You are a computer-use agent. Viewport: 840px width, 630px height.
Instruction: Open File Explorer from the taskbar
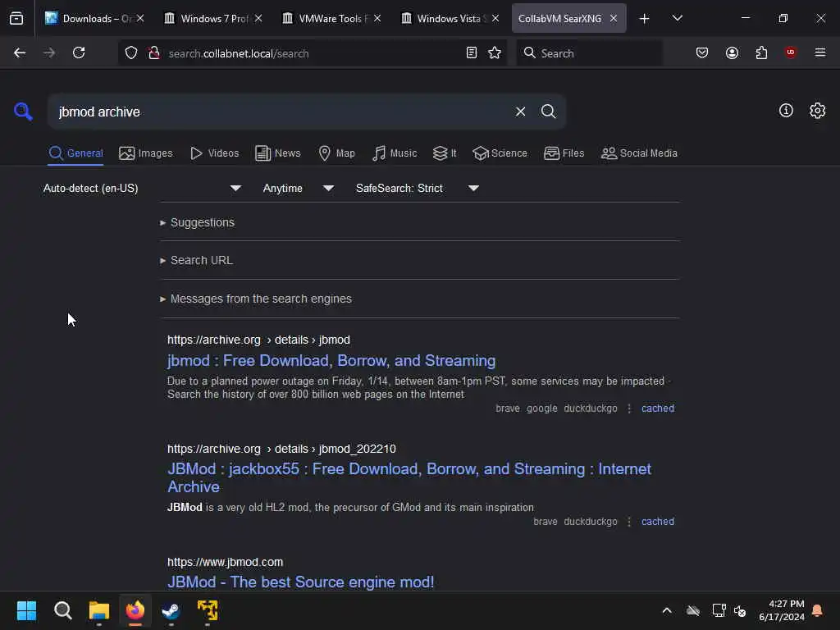click(x=99, y=610)
